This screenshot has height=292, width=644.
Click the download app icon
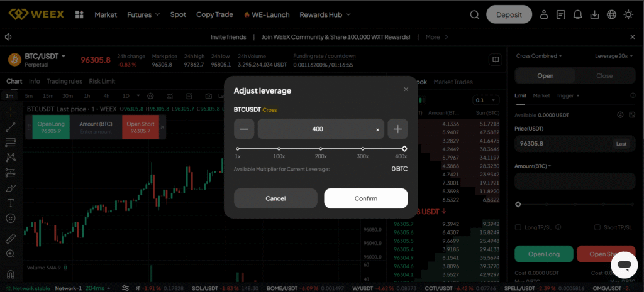594,15
